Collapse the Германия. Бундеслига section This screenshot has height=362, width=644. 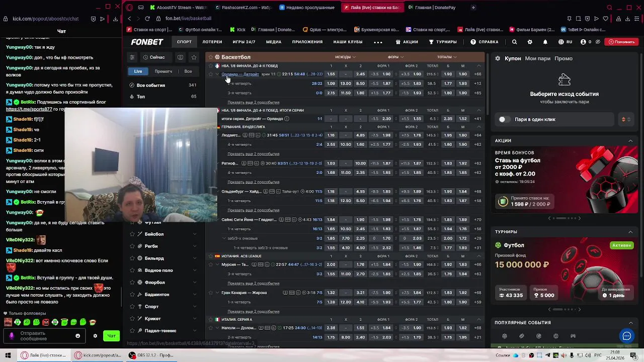click(x=478, y=127)
